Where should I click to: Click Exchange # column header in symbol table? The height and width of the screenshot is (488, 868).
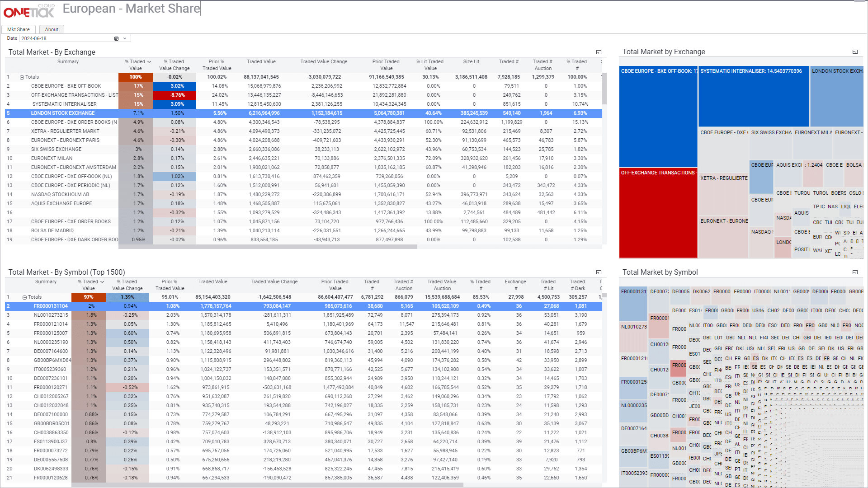[515, 285]
